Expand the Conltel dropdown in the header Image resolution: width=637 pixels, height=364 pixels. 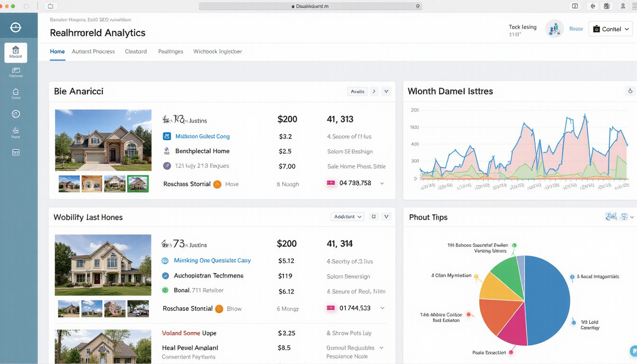tap(610, 28)
